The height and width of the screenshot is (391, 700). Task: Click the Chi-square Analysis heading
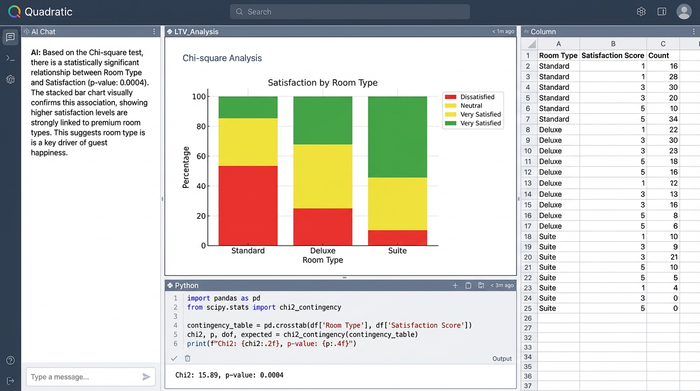tap(222, 58)
